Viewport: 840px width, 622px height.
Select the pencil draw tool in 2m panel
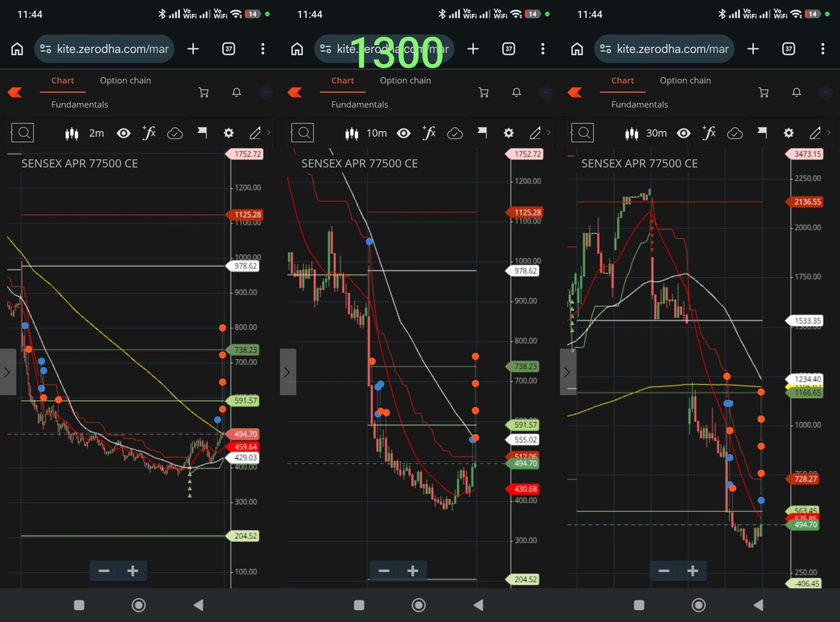click(x=255, y=133)
